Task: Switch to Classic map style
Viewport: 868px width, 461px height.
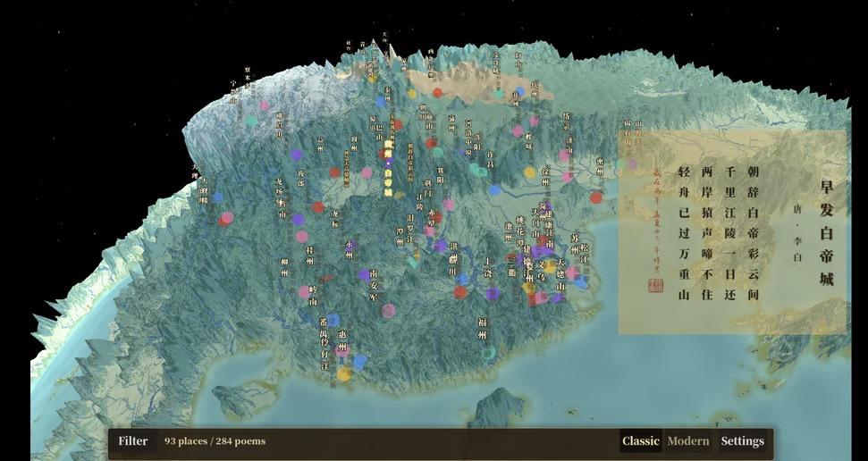Action: [x=640, y=441]
